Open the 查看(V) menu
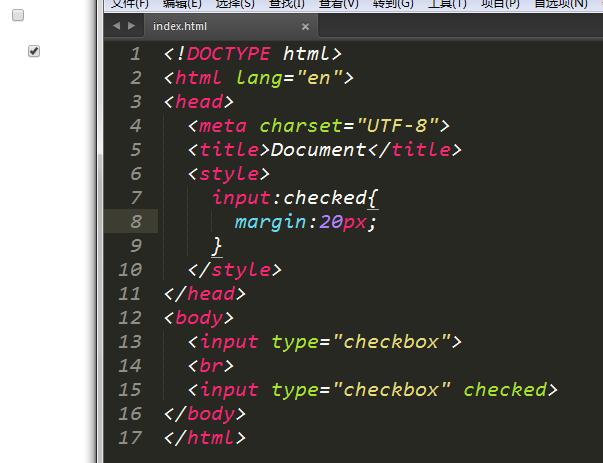 338,4
